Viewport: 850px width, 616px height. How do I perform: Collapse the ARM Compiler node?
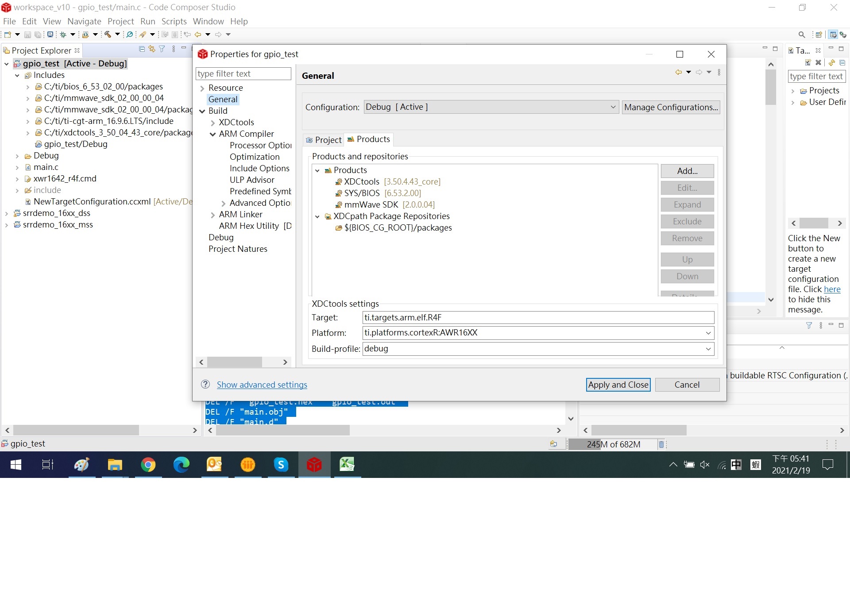(x=213, y=134)
